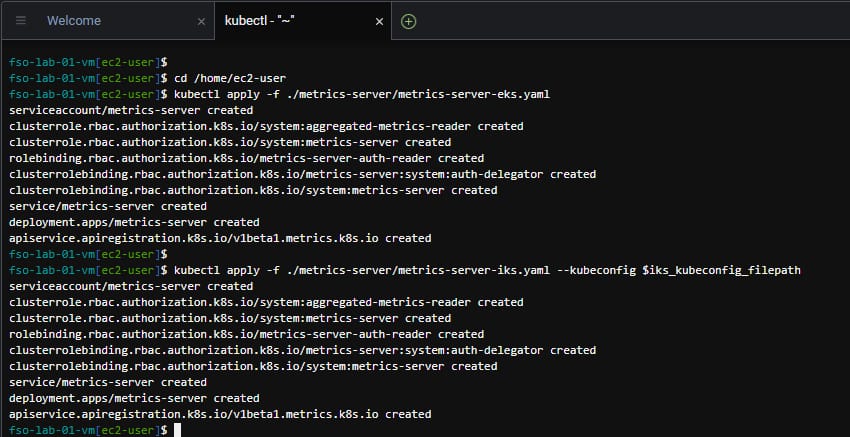Click last clusterrolebinding system:auth-delegator output line
Viewport: 850px width, 437px height.
[302, 350]
